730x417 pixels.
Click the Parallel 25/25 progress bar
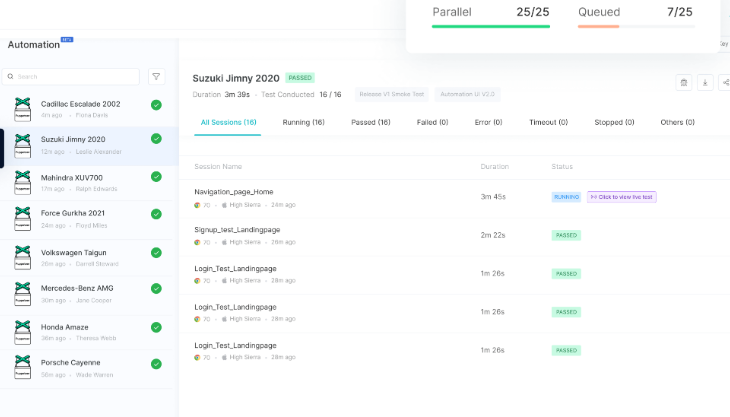491,27
